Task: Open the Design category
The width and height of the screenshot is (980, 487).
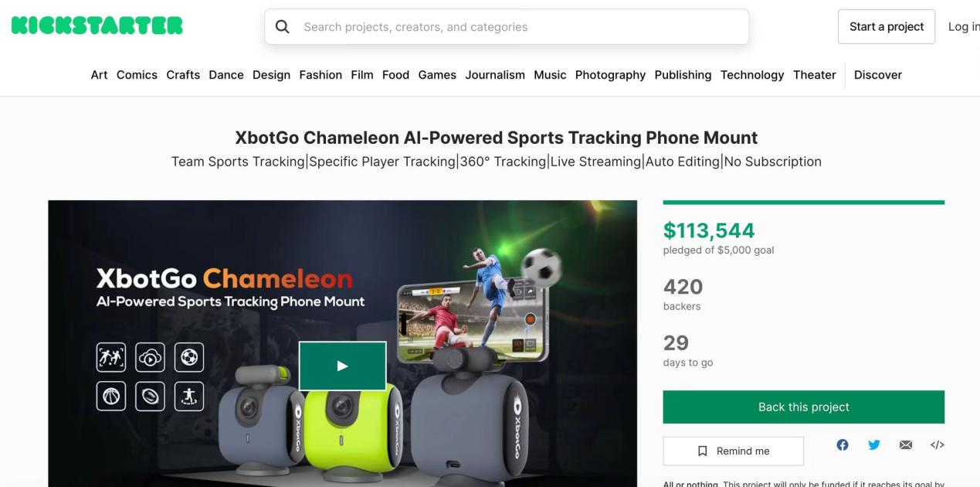Action: (x=272, y=75)
